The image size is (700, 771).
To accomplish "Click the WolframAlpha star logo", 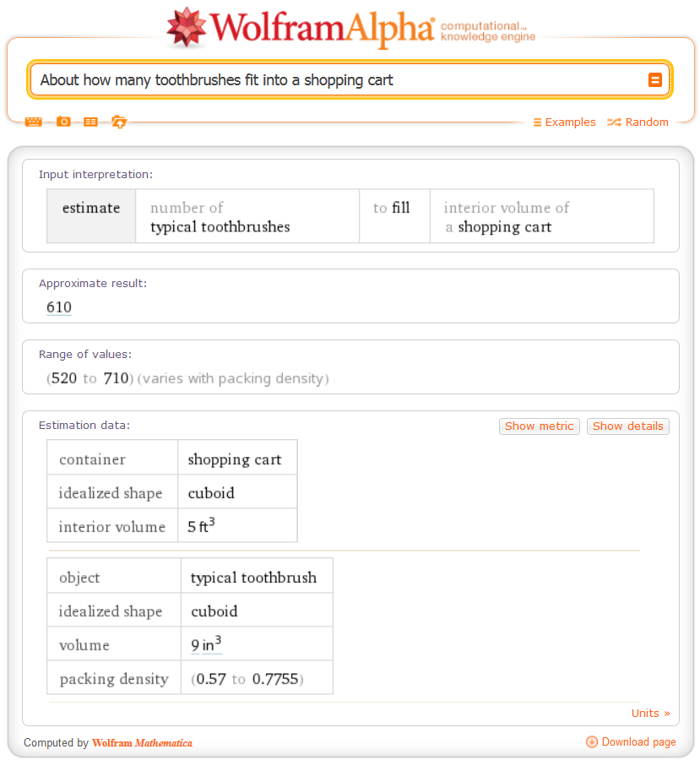I will pyautogui.click(x=187, y=27).
